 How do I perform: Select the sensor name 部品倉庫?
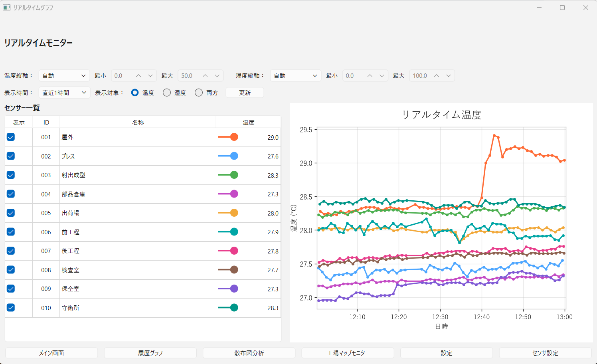click(x=73, y=194)
